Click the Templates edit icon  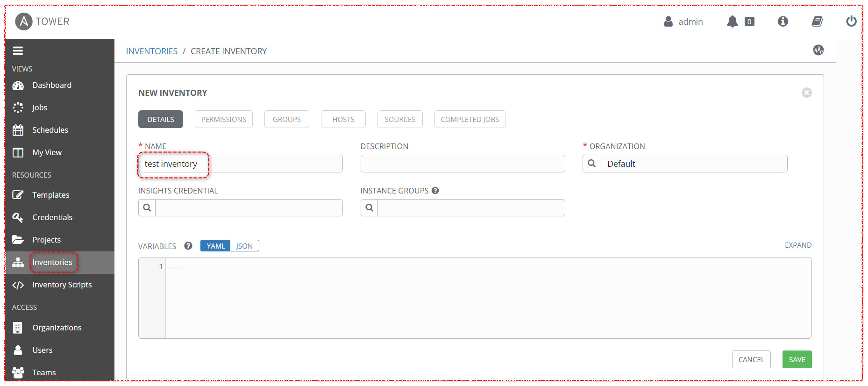click(x=18, y=195)
